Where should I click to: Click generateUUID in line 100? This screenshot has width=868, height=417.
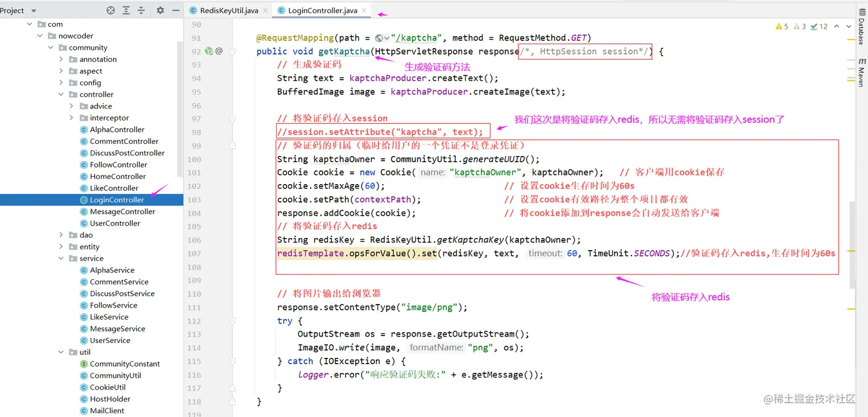pyautogui.click(x=493, y=159)
